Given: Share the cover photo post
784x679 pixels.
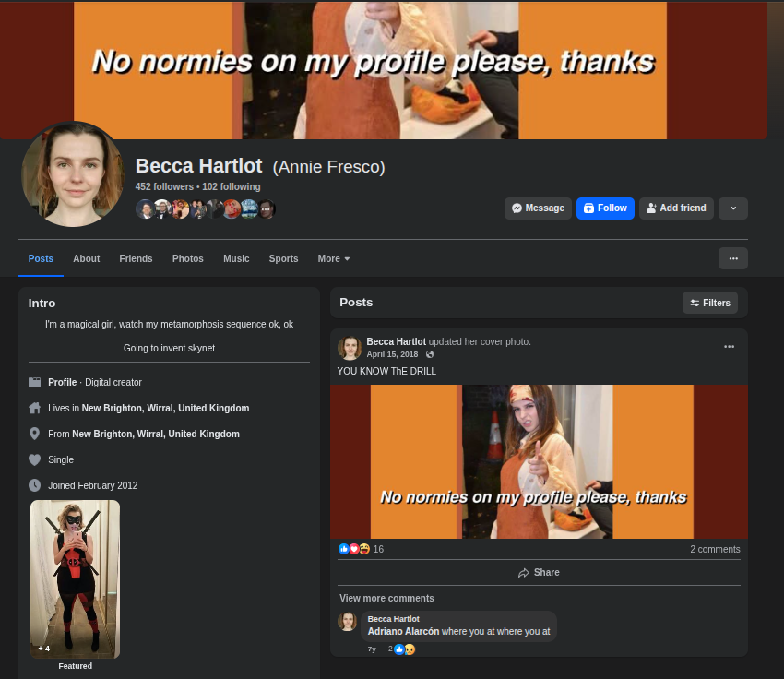Looking at the screenshot, I should 539,573.
